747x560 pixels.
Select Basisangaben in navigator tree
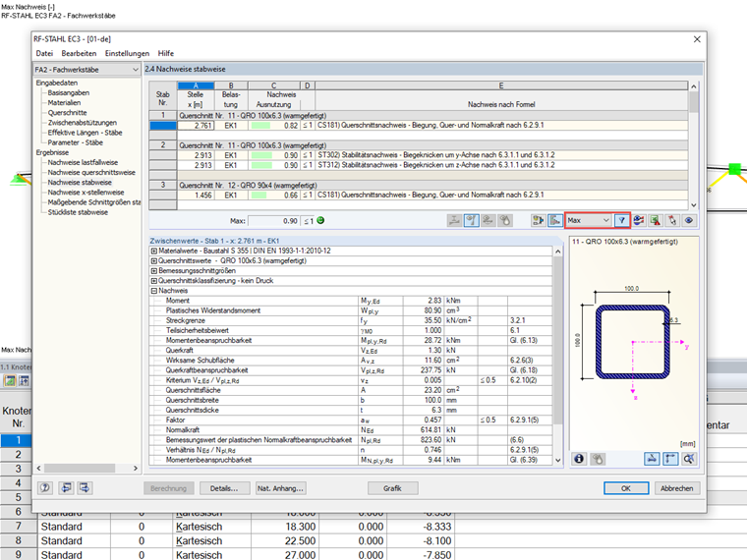pyautogui.click(x=68, y=93)
